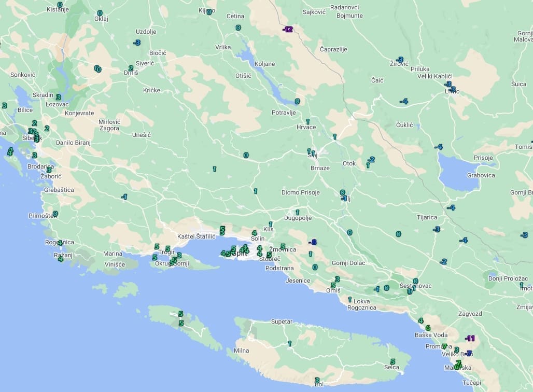Image resolution: width=533 pixels, height=392 pixels.
Task: Click the Zagvozd town label
Action: click(x=470, y=314)
